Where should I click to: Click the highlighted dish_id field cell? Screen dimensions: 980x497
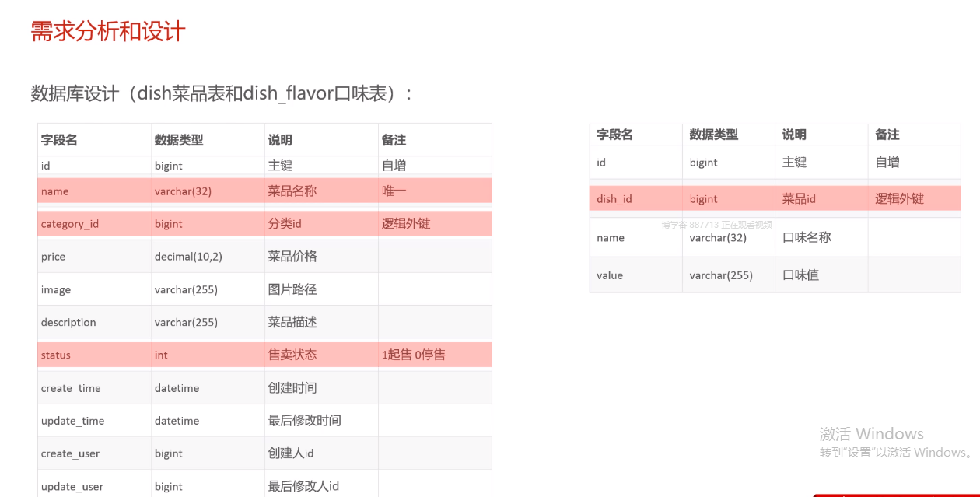coord(614,199)
